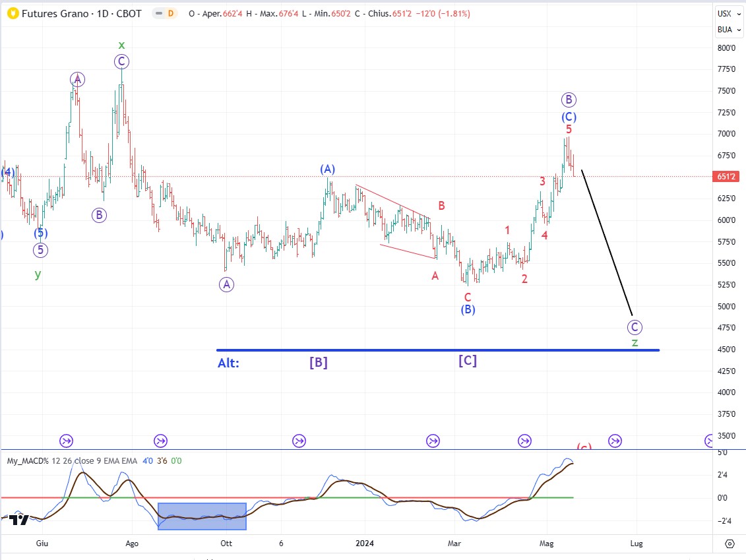This screenshot has width=746, height=560.
Task: Click the high value 676'4
Action: (x=289, y=14)
